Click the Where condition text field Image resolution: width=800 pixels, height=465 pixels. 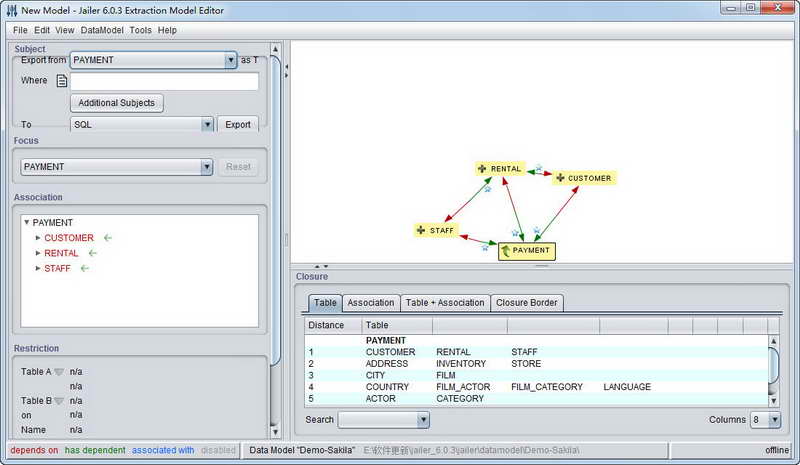pyautogui.click(x=164, y=81)
